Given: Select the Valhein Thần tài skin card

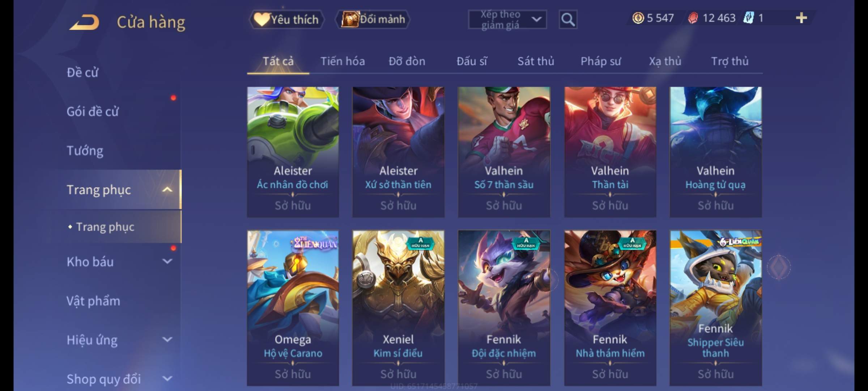Looking at the screenshot, I should (x=610, y=152).
